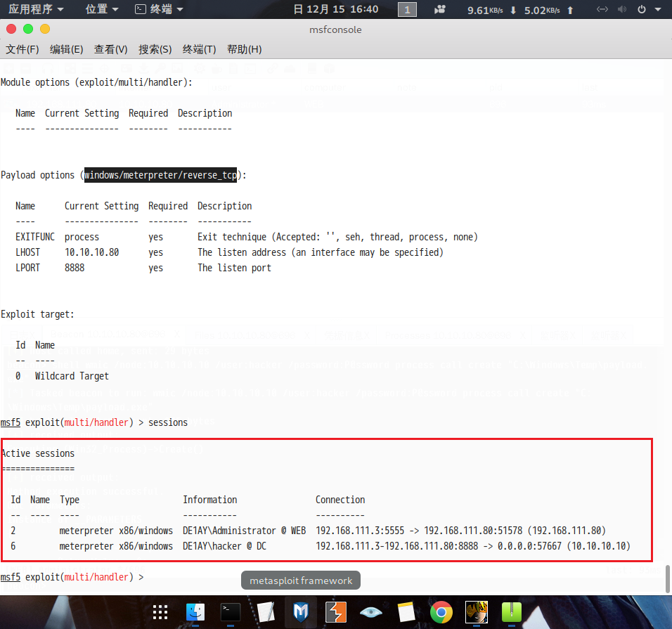Open the yellow notes app in dock

406,612
